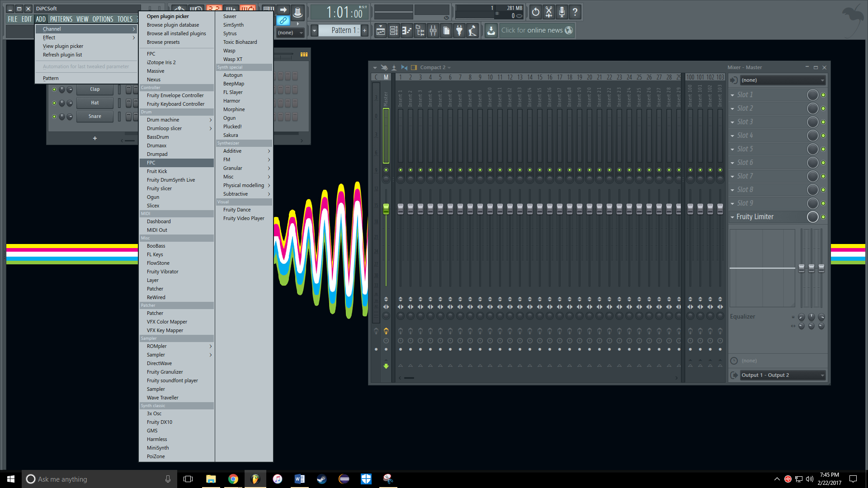Click the scissors audio editor icon
The height and width of the screenshot is (488, 868).
548,12
